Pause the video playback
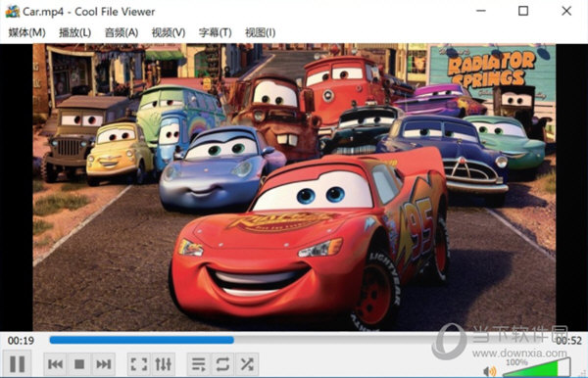The image size is (588, 378). coord(18,363)
